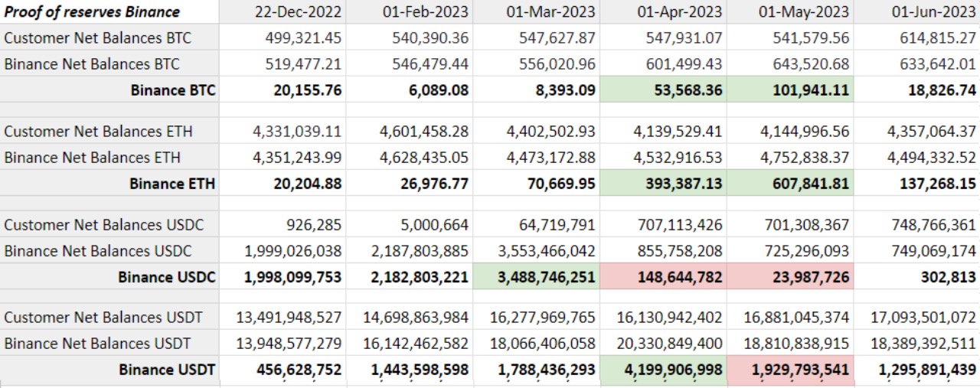Click the cell showing 4,628,435.05
Viewport: 980px width, 388px height.
409,158
